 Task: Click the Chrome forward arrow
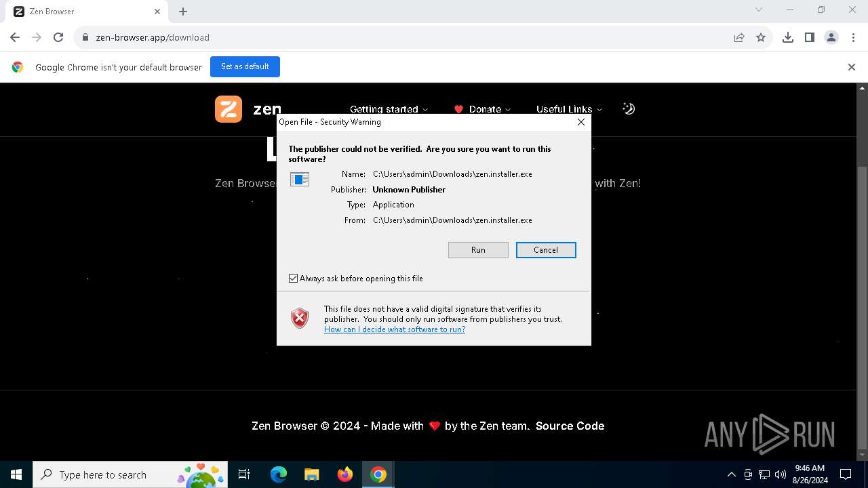coord(37,37)
